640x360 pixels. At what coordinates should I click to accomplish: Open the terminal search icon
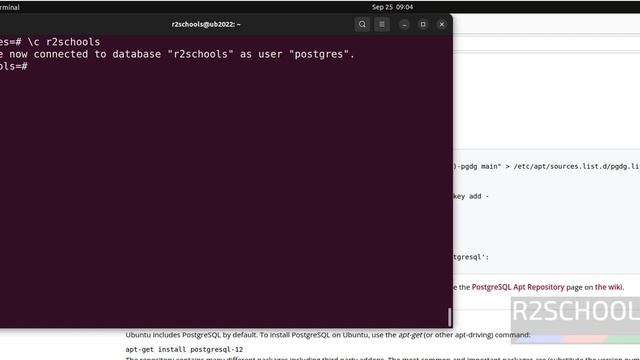(362, 24)
